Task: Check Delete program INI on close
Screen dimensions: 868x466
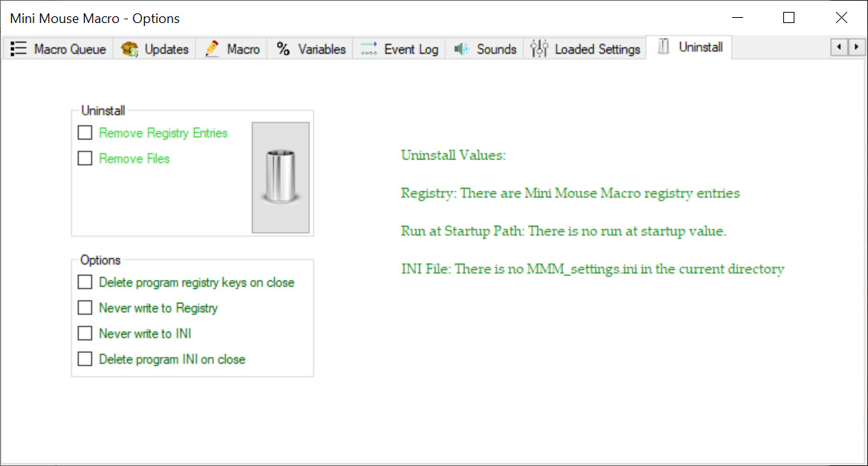Action: coord(85,359)
